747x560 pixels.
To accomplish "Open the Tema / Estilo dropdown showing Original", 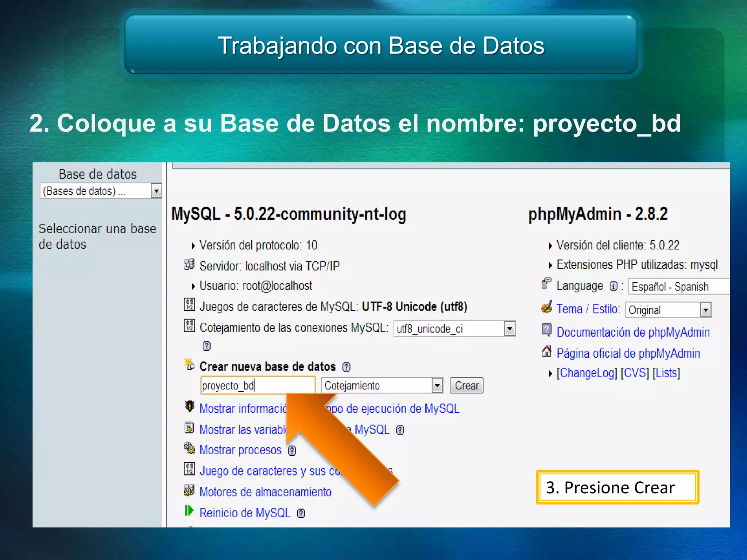I will (x=668, y=310).
